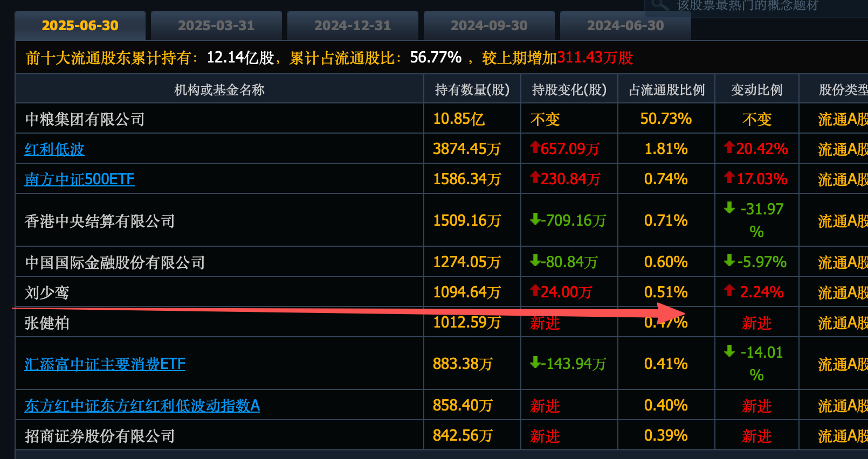This screenshot has width=868, height=459.
Task: Follow the 汇添富中证主要消费ETF link
Action: tap(105, 364)
